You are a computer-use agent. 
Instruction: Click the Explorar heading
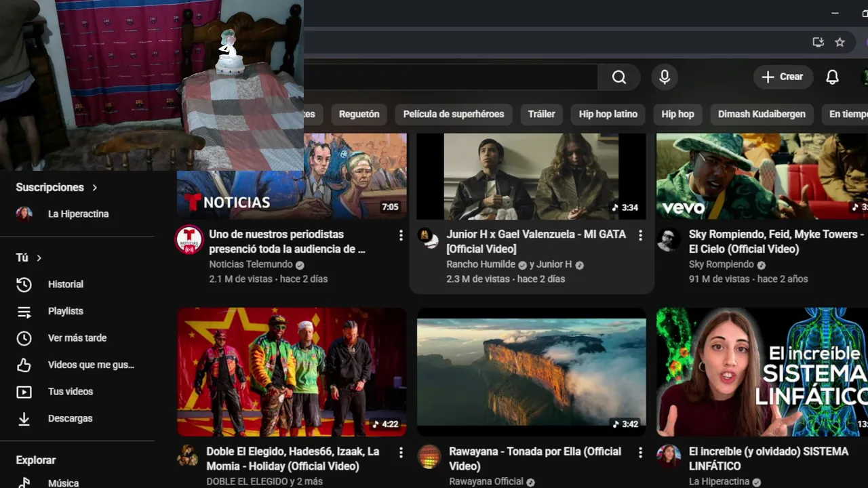tap(36, 460)
